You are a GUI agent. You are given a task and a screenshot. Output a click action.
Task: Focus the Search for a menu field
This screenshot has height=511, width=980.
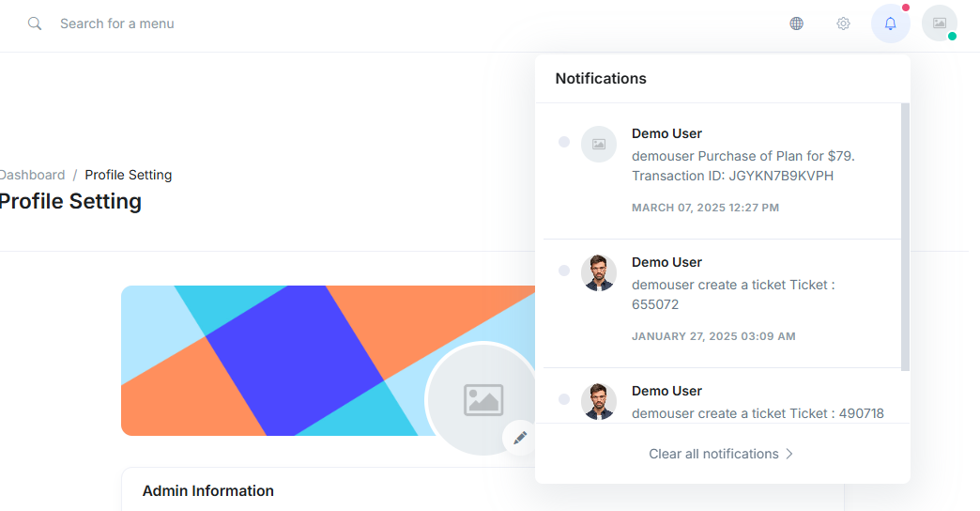coord(117,23)
